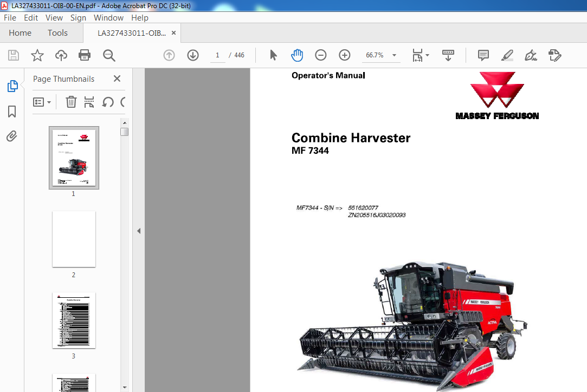Open the Help menu

click(x=140, y=17)
